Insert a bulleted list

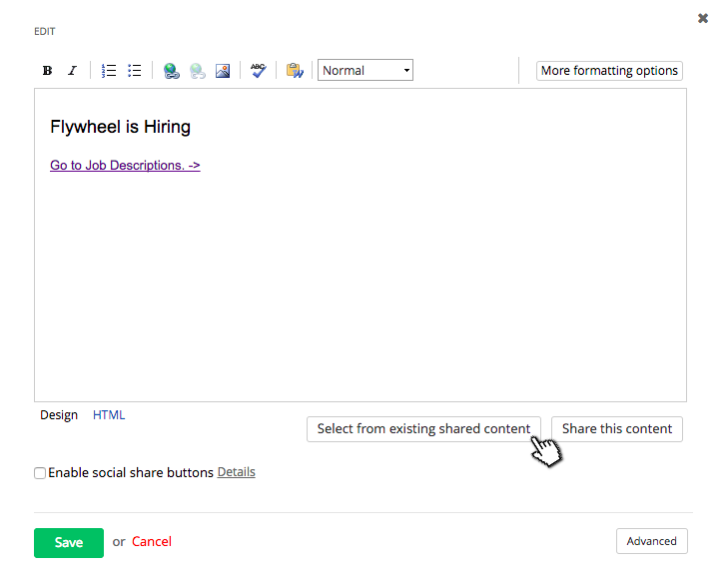(x=135, y=71)
